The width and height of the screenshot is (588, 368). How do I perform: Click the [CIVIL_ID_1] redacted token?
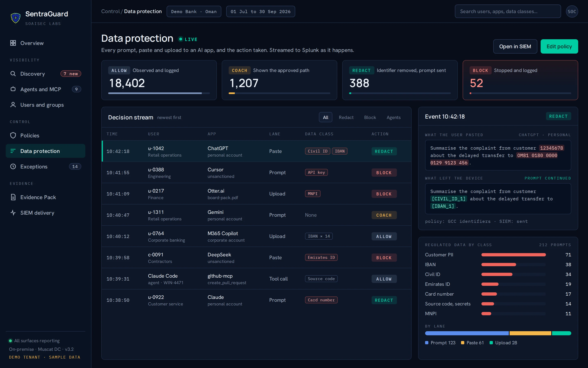449,199
